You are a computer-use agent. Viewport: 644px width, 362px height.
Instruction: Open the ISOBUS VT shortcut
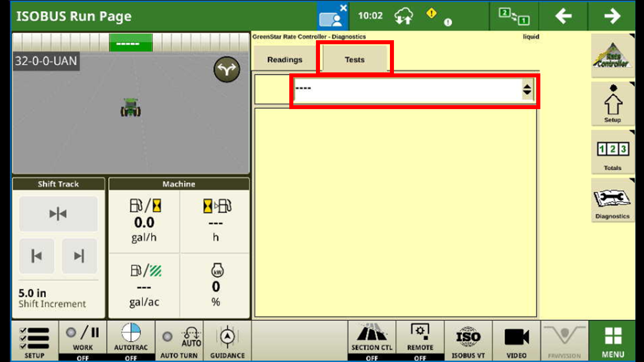point(468,341)
